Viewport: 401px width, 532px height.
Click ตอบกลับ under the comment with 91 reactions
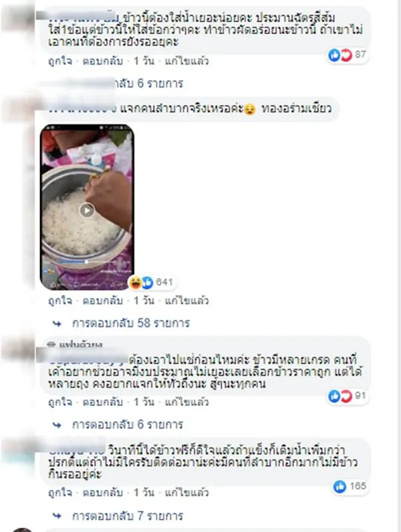point(103,402)
